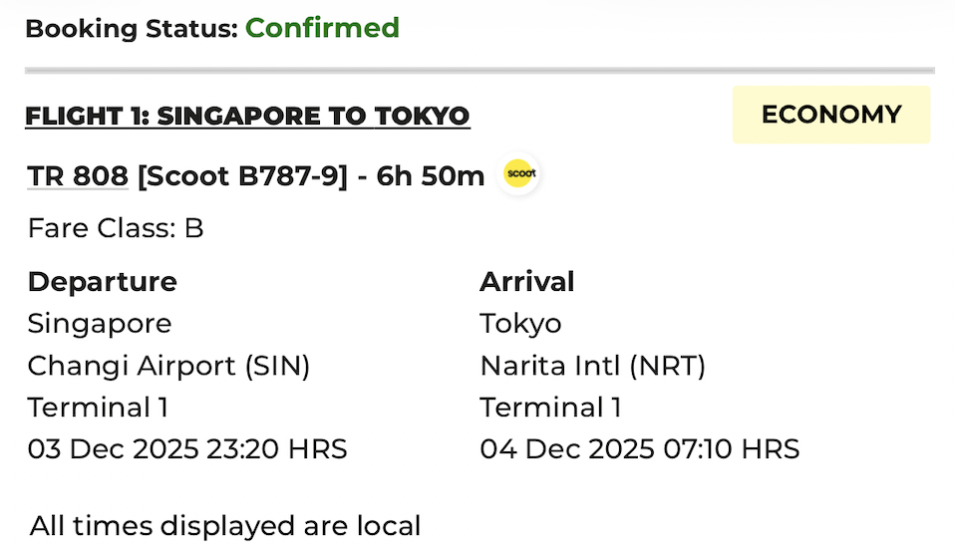The image size is (955, 560).
Task: Select Narita Intl (NRT) text
Action: [x=592, y=366]
